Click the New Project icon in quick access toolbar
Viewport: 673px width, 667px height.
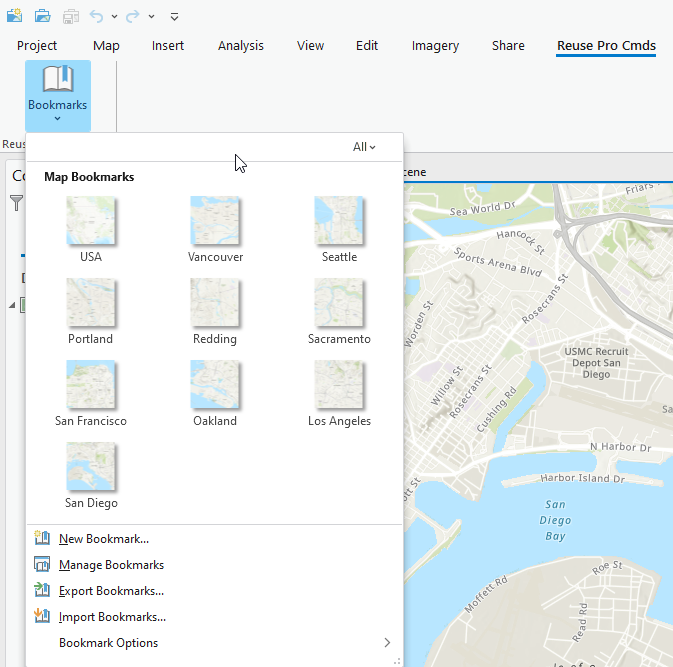pos(15,16)
